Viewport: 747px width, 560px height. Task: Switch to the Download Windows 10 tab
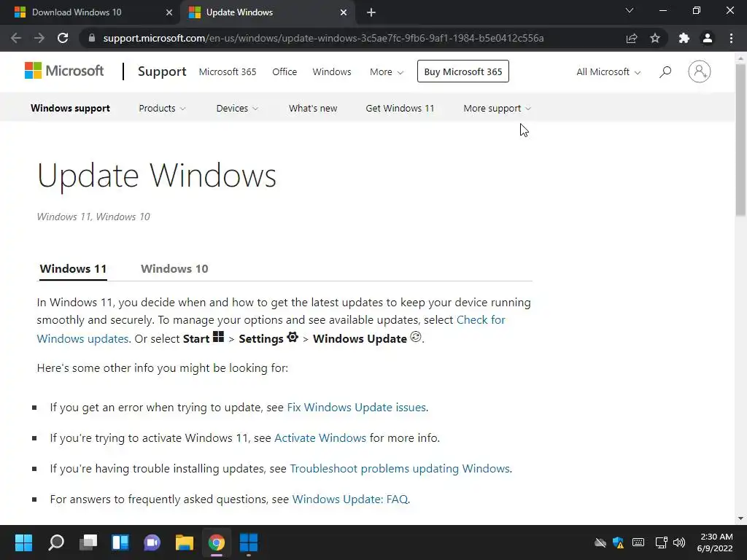click(90, 12)
